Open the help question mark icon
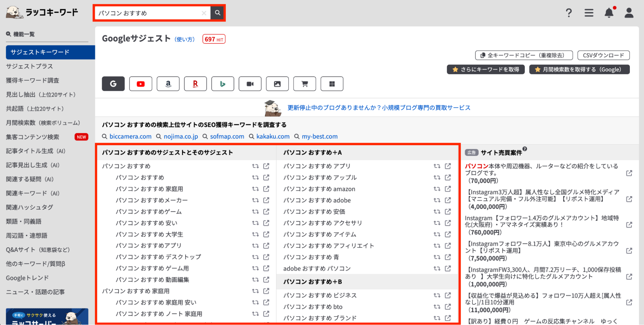The image size is (644, 325). click(569, 13)
